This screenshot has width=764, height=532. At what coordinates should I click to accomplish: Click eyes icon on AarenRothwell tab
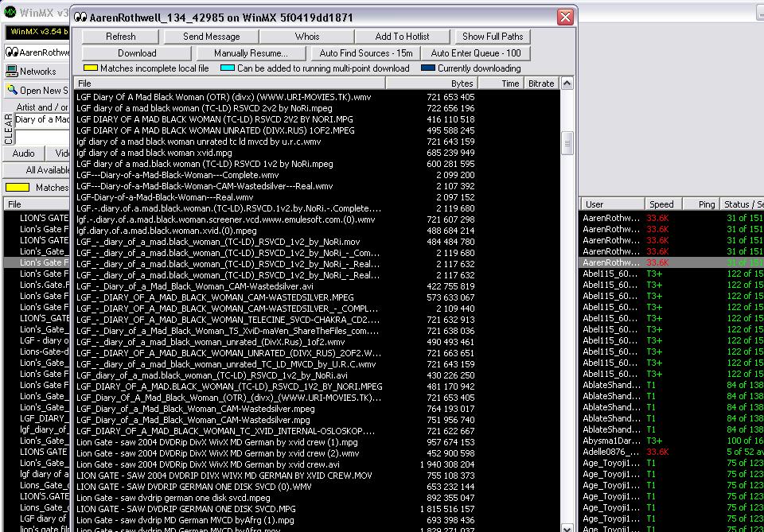click(x=12, y=52)
